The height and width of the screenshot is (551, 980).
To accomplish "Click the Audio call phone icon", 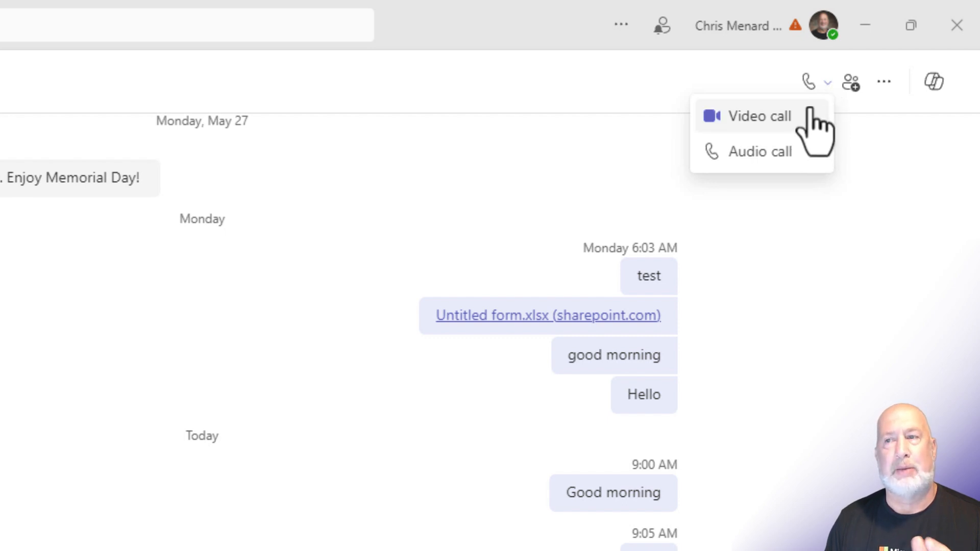I will coord(712,151).
